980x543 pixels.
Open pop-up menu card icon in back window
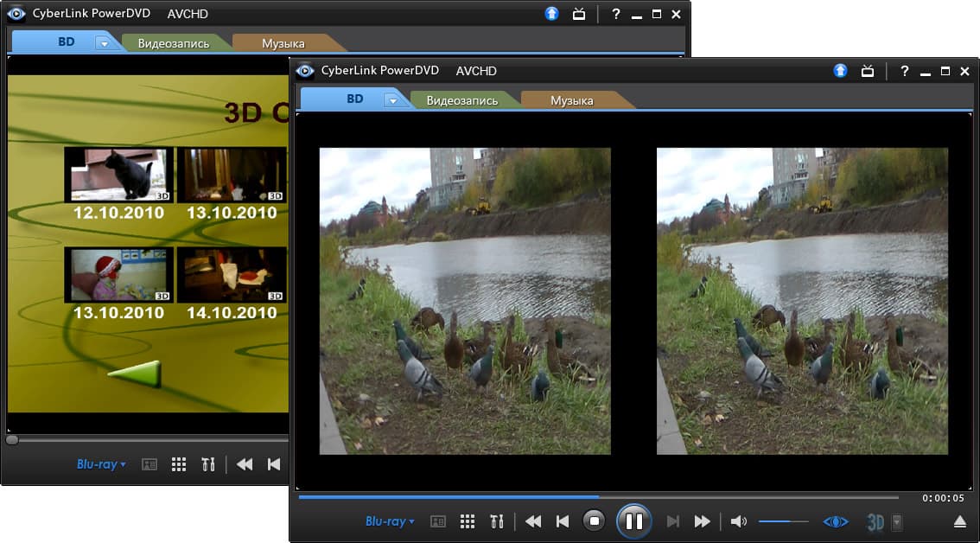pyautogui.click(x=150, y=464)
